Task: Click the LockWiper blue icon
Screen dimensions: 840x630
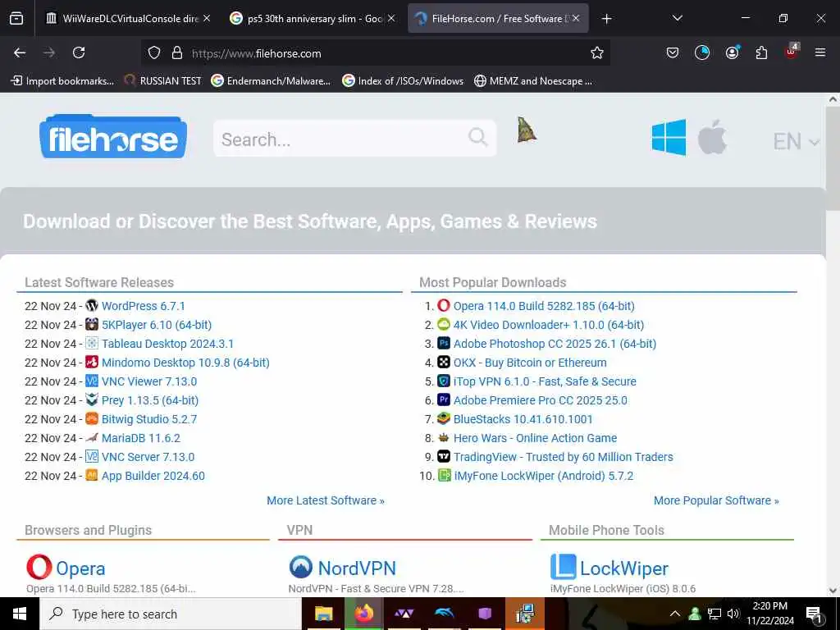Action: pos(563,567)
